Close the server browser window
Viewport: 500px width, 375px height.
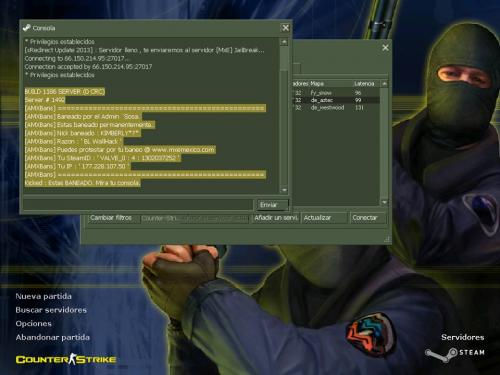point(385,48)
